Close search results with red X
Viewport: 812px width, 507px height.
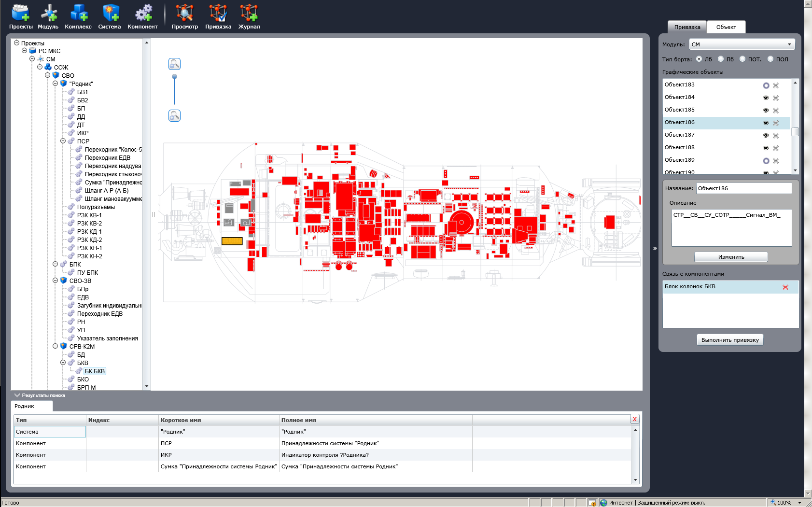coord(635,419)
